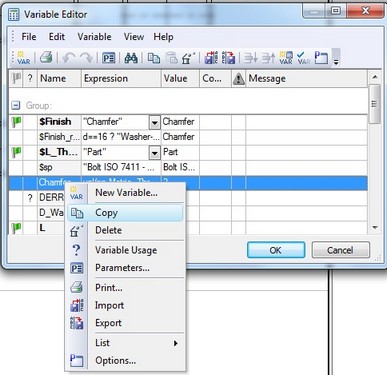Choose Import from context menu

125,305
